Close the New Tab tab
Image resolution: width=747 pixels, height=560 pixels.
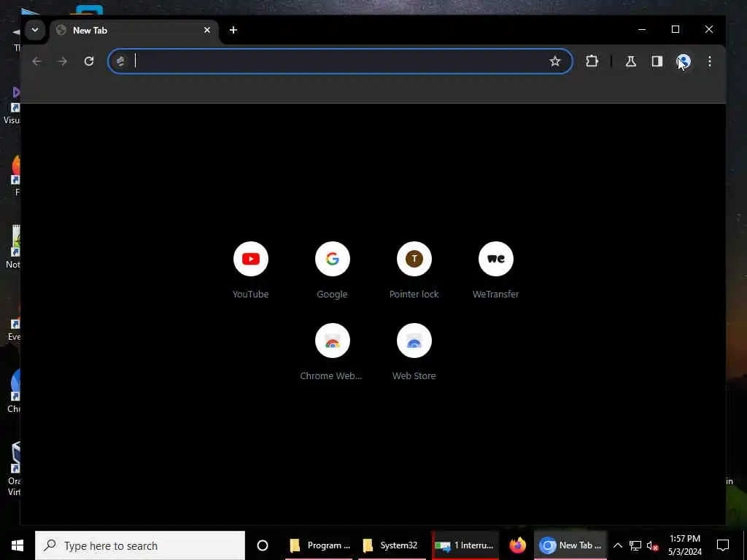206,30
